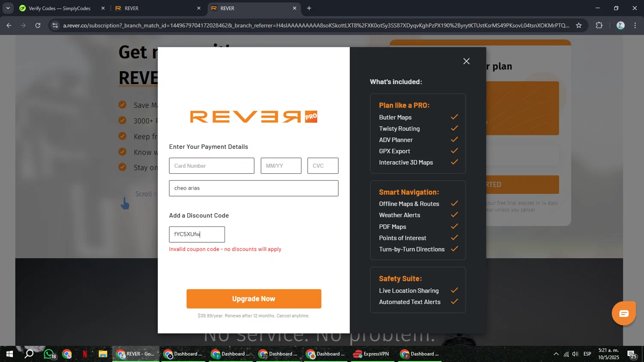Open the Windows Start menu

9,354
